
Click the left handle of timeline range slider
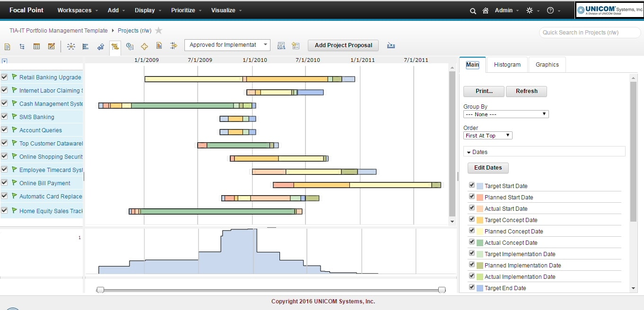(100, 290)
